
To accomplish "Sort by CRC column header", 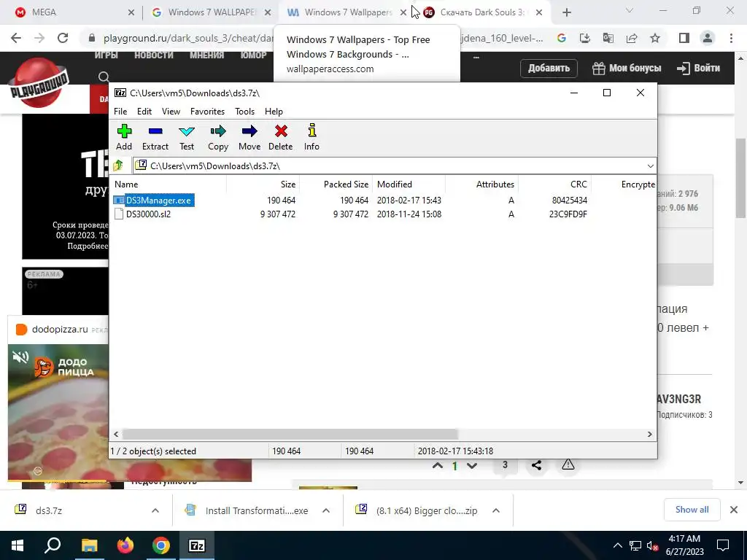I will click(x=554, y=184).
